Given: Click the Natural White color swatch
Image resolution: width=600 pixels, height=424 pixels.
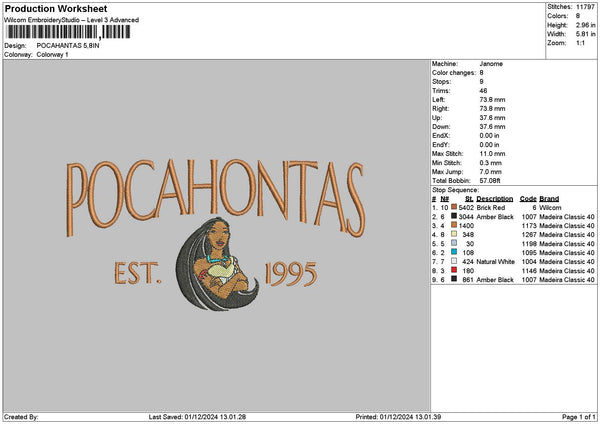Looking at the screenshot, I should (x=454, y=261).
